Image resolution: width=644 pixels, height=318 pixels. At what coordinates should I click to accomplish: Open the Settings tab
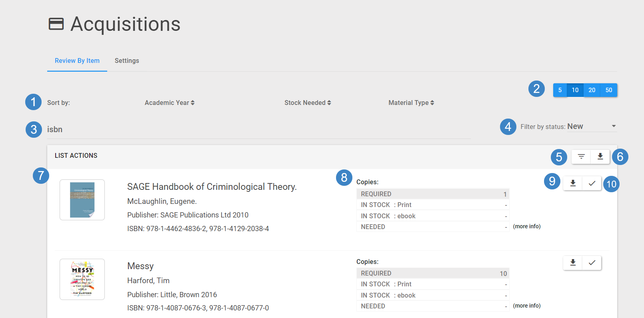point(127,61)
